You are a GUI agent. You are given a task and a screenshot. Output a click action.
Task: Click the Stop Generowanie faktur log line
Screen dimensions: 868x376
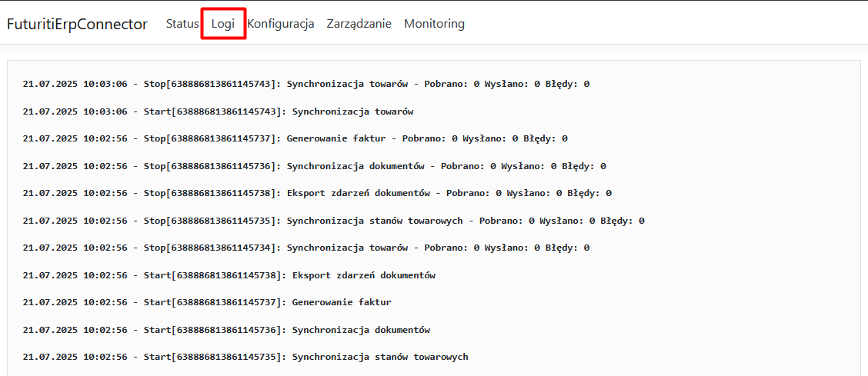[x=295, y=139]
